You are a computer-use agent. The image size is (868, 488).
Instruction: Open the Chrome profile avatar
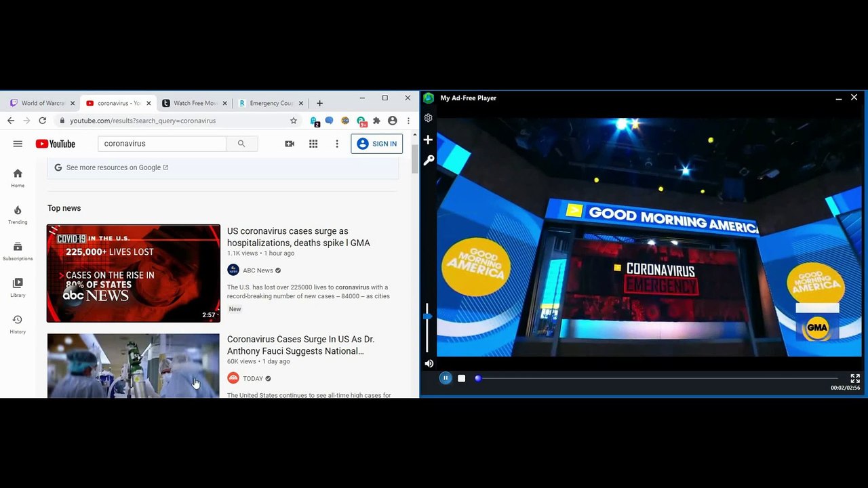coord(393,121)
